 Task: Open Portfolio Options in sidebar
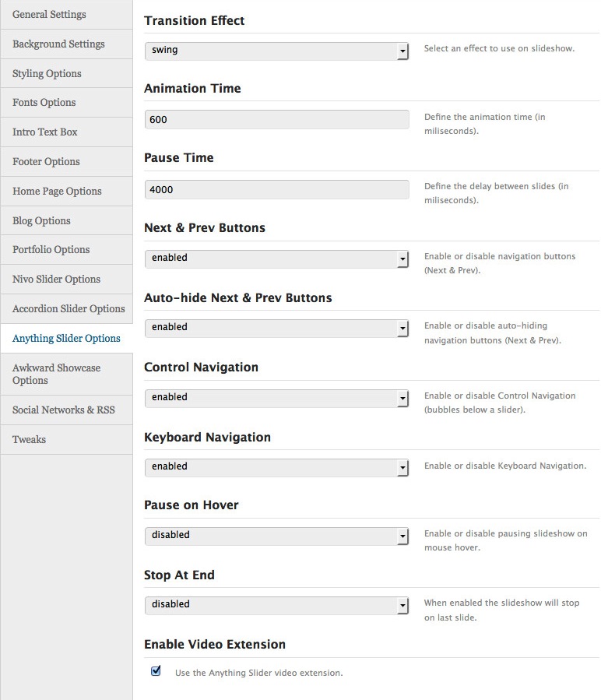tap(66, 250)
